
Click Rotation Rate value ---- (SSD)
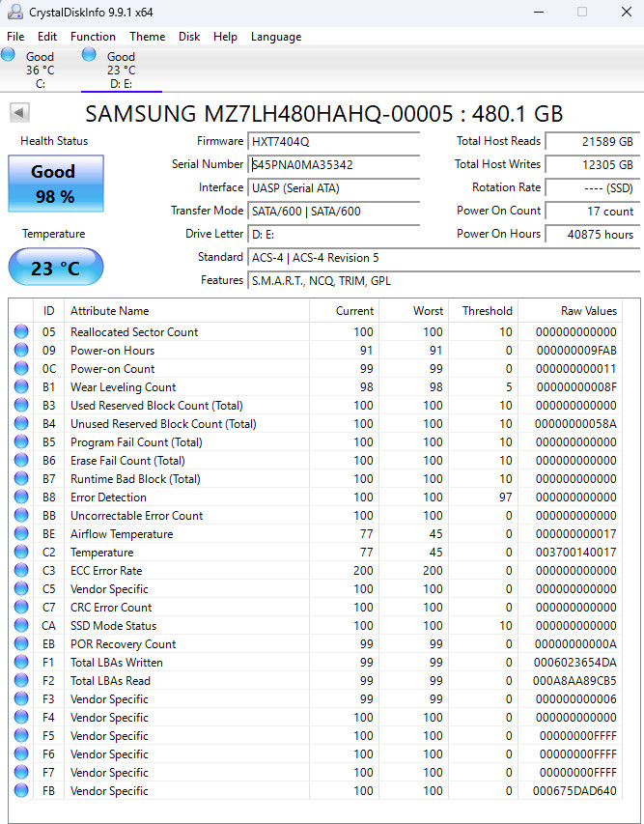point(592,187)
